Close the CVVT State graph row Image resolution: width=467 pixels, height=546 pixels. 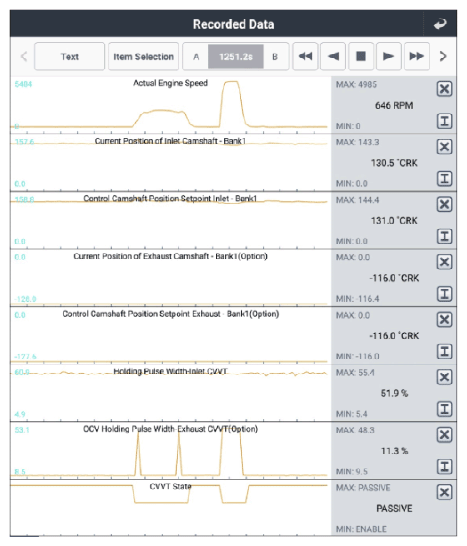pyautogui.click(x=444, y=492)
